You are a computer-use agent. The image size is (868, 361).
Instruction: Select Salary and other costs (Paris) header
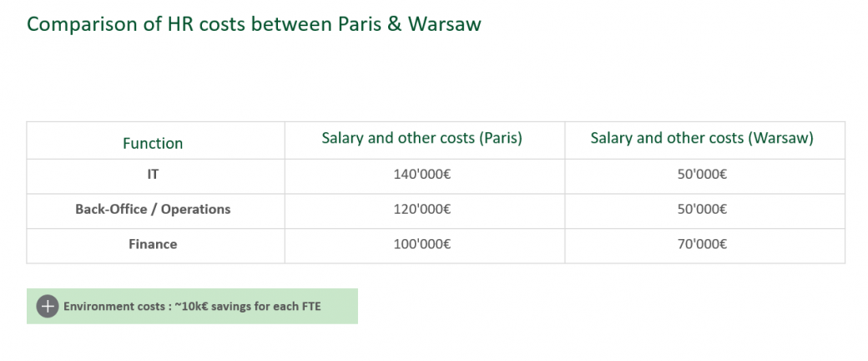[422, 138]
